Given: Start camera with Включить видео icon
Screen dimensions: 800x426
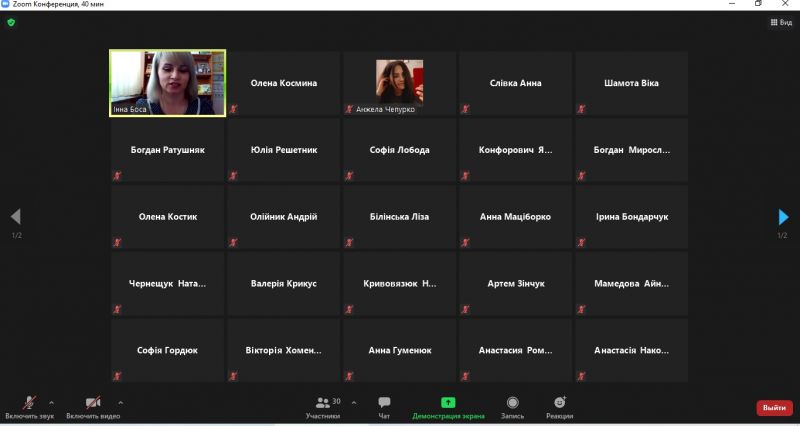Looking at the screenshot, I should 93,403.
